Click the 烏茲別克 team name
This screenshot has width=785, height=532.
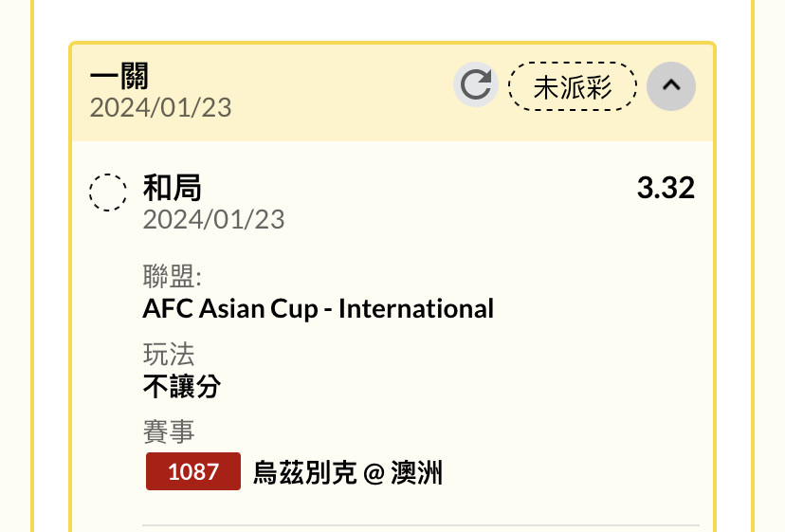(x=305, y=472)
